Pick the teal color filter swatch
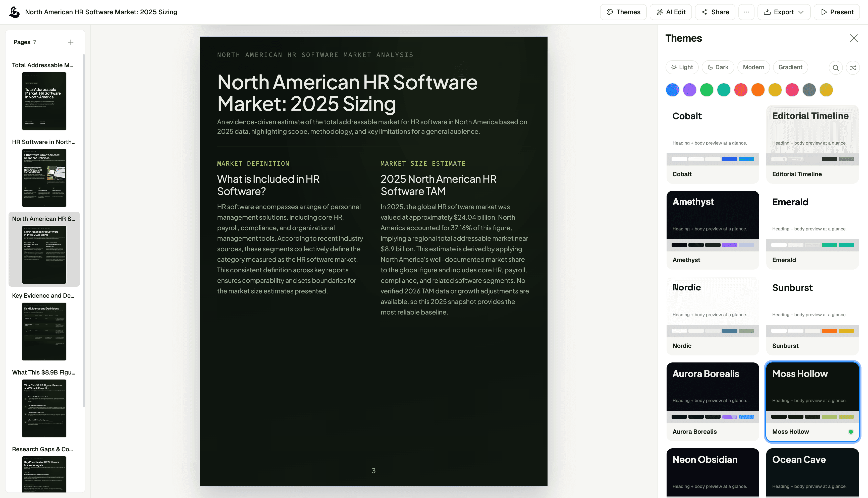 (724, 90)
